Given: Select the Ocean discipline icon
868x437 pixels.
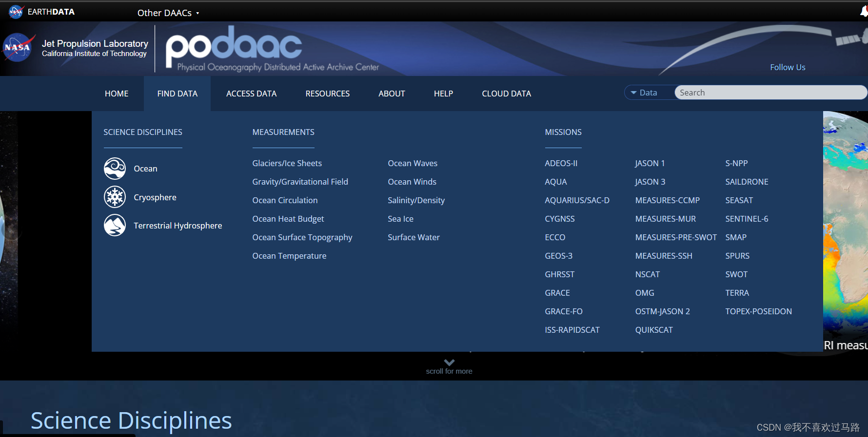Looking at the screenshot, I should click(x=115, y=169).
